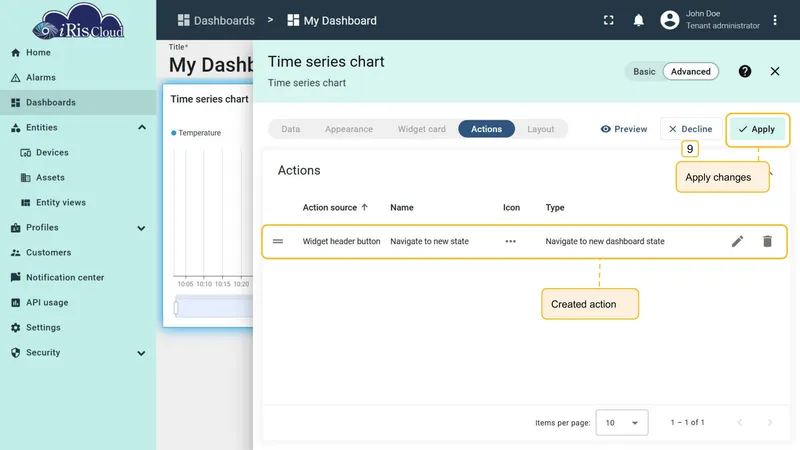Click the Alarms warning triangle icon
Image resolution: width=800 pixels, height=450 pixels.
tap(16, 78)
